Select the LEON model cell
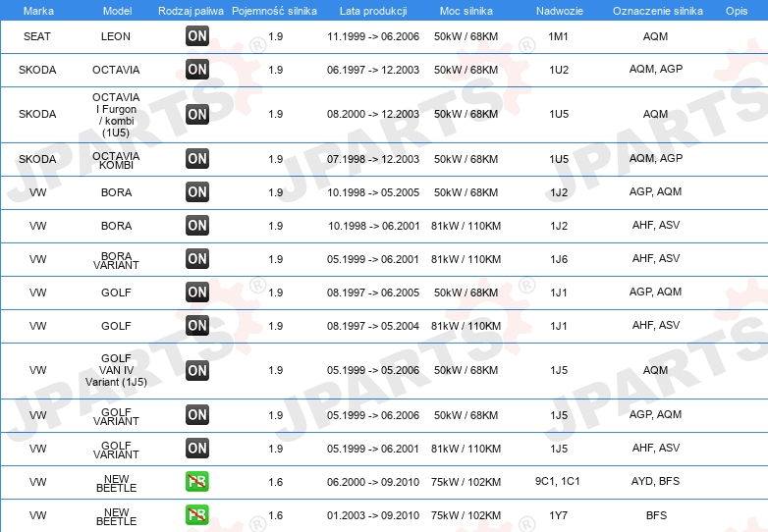This screenshot has height=532, width=768. 116,36
